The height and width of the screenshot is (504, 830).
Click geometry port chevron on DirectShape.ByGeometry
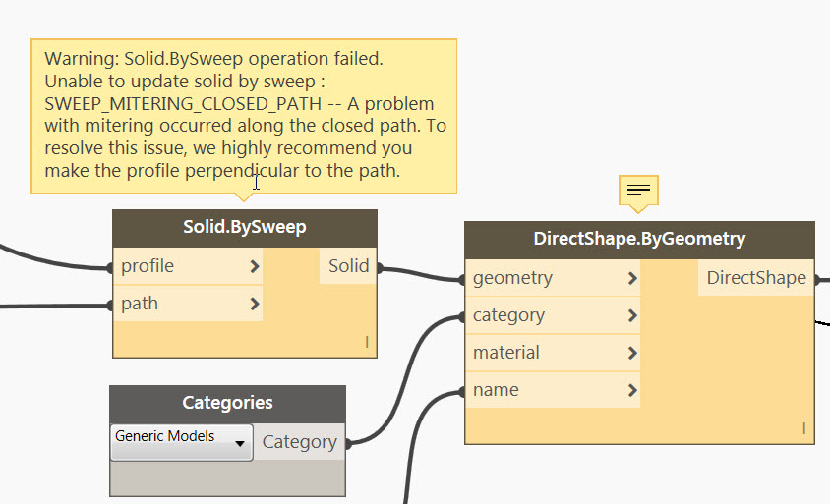[x=632, y=278]
